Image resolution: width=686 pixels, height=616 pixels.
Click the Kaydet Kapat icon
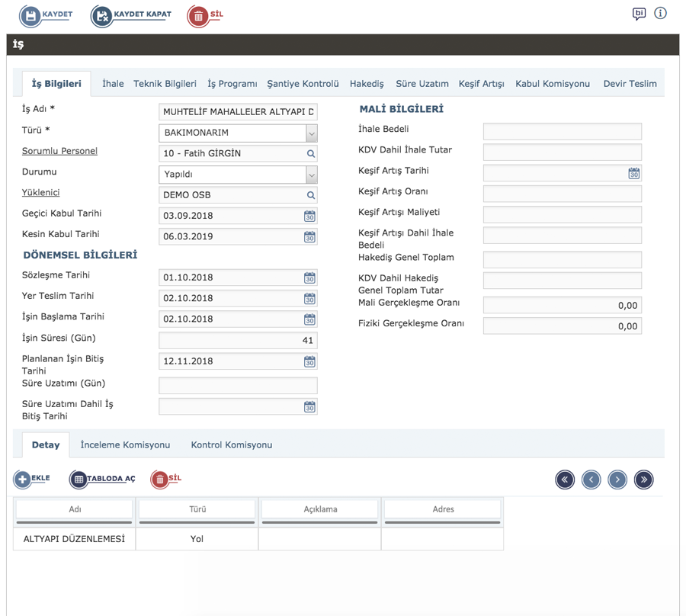102,16
